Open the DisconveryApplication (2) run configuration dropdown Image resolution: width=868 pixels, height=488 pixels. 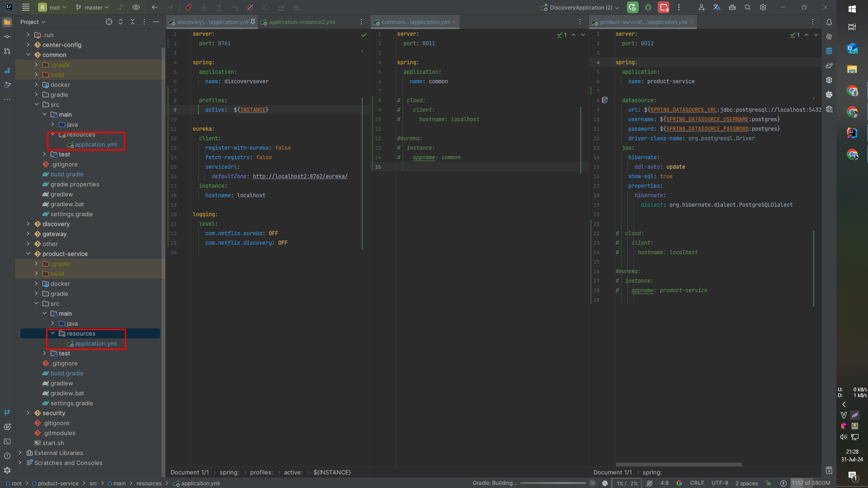pyautogui.click(x=580, y=7)
